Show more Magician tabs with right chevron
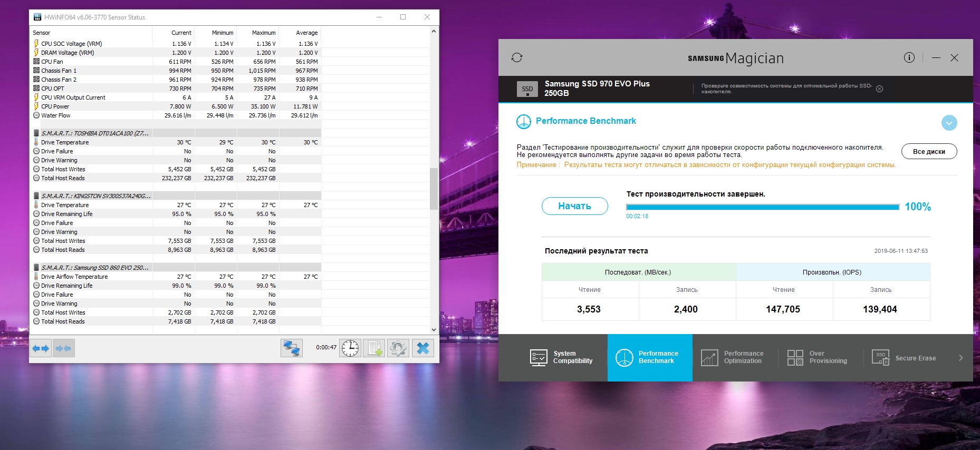 (961, 358)
